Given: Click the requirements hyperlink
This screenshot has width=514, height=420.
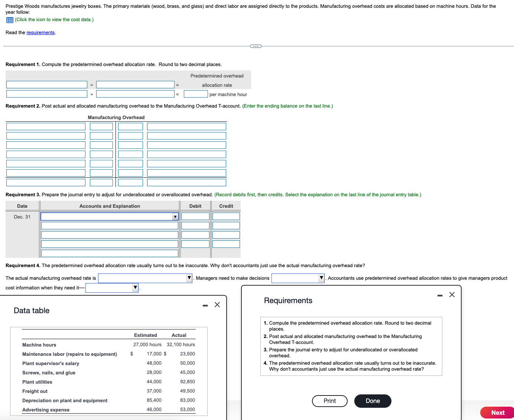Looking at the screenshot, I should [x=40, y=32].
